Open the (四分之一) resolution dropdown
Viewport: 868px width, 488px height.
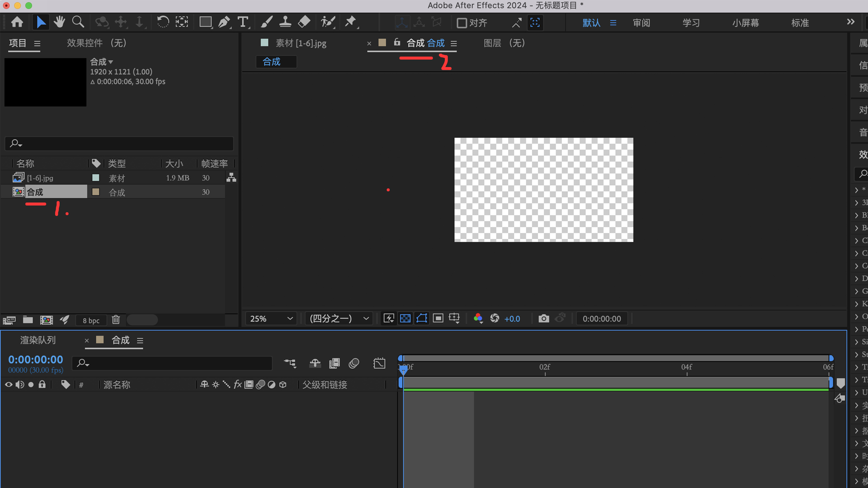coord(339,319)
